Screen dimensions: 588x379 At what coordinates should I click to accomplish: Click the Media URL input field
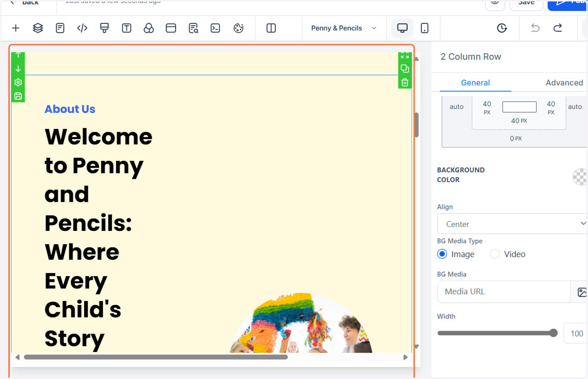tap(504, 292)
